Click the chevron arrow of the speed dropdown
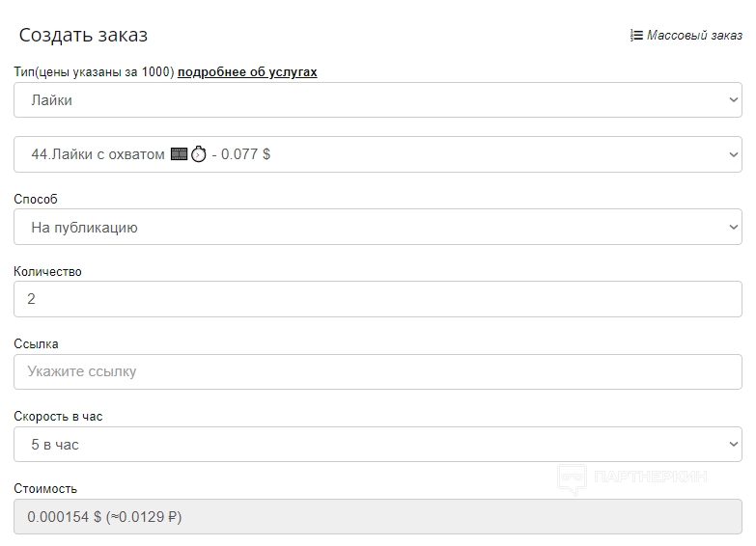This screenshot has height=546, width=756. click(733, 445)
